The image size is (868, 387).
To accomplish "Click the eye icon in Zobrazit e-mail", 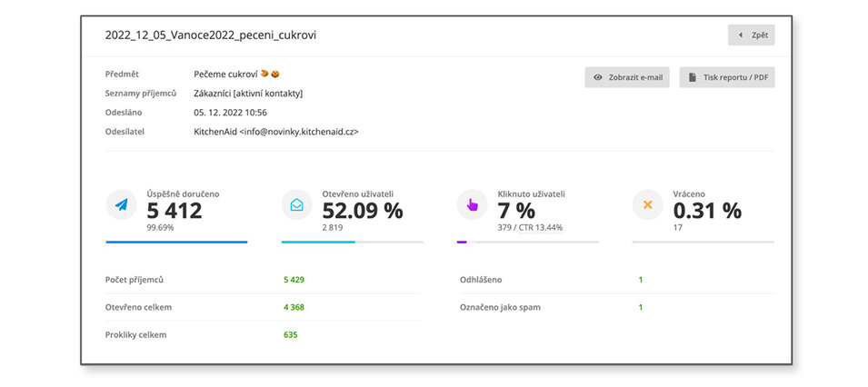I will tap(598, 78).
